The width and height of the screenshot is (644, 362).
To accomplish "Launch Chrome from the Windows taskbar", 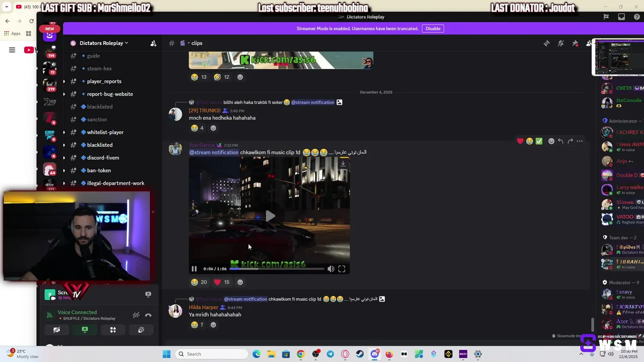I will pos(300,354).
